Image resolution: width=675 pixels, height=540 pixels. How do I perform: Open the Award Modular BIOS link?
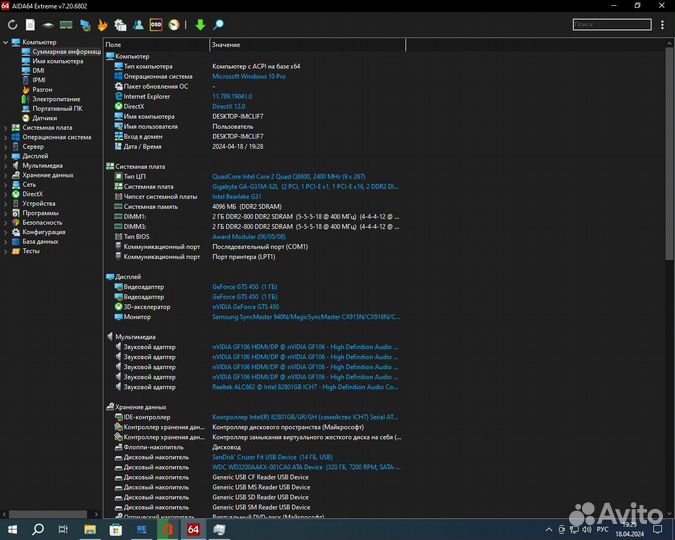click(x=249, y=236)
